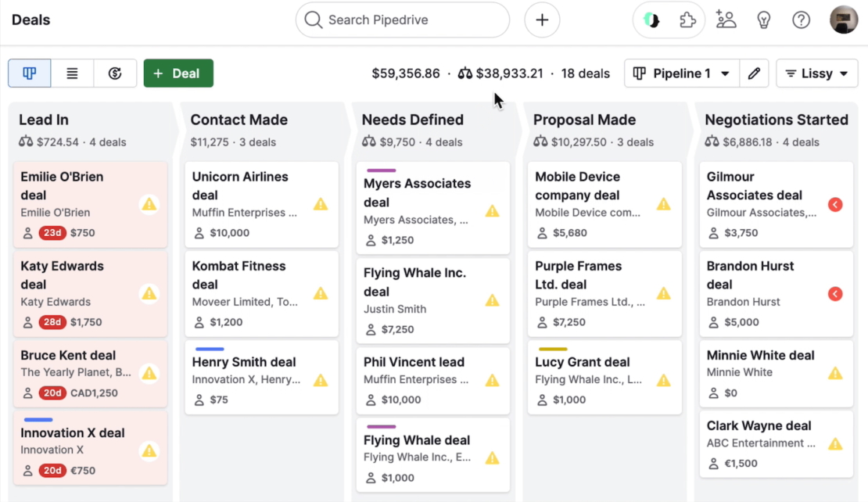Click the add-users invite icon
The image size is (868, 502).
click(726, 20)
